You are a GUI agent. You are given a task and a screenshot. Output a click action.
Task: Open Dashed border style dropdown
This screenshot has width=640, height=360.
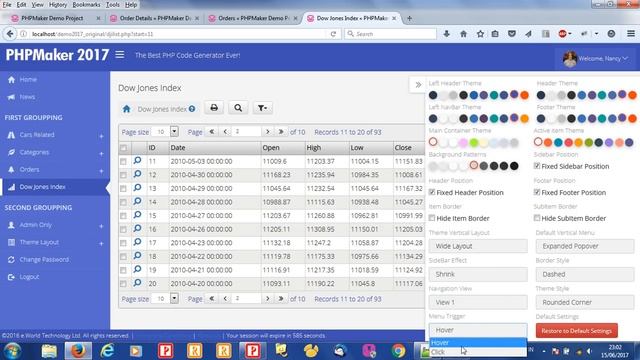coord(585,274)
